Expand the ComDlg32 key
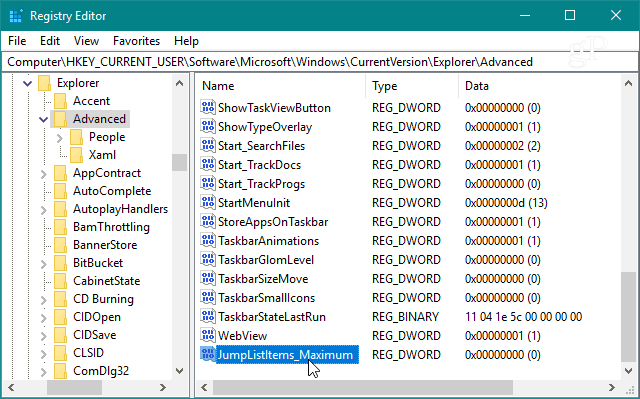 (x=44, y=371)
